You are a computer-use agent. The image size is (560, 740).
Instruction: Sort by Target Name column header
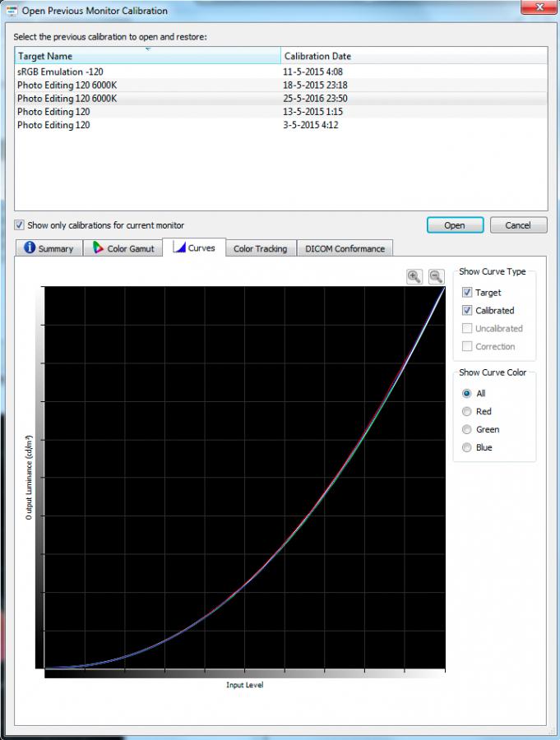tap(148, 56)
